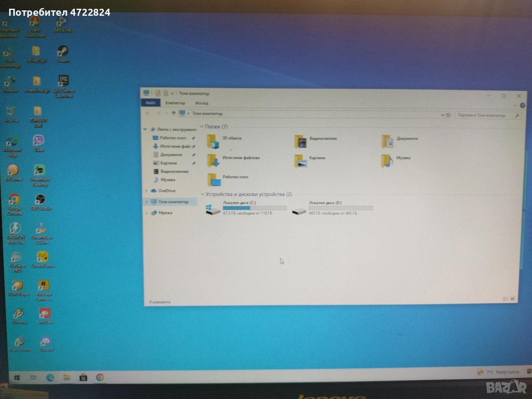Expand the Този компютър tree node
The image size is (532, 399).
pyautogui.click(x=146, y=202)
